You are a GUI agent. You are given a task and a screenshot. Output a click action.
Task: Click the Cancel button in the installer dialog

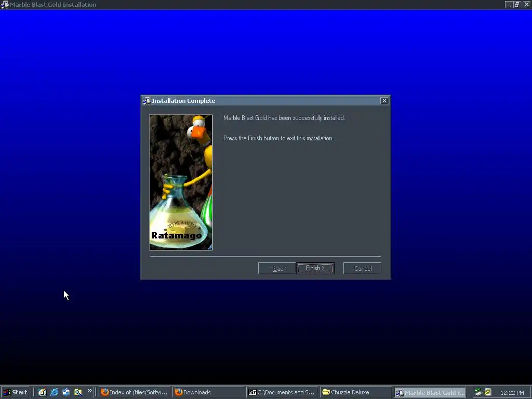click(362, 269)
